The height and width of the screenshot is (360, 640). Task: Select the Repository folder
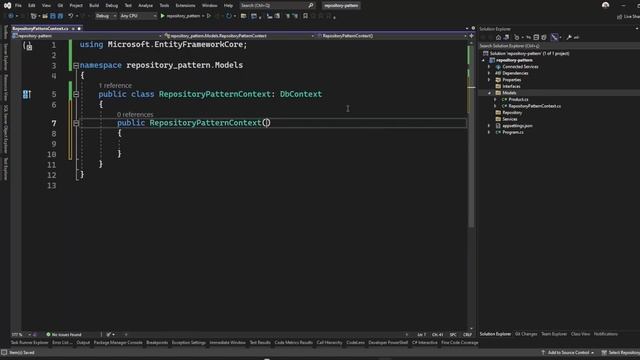[512, 112]
